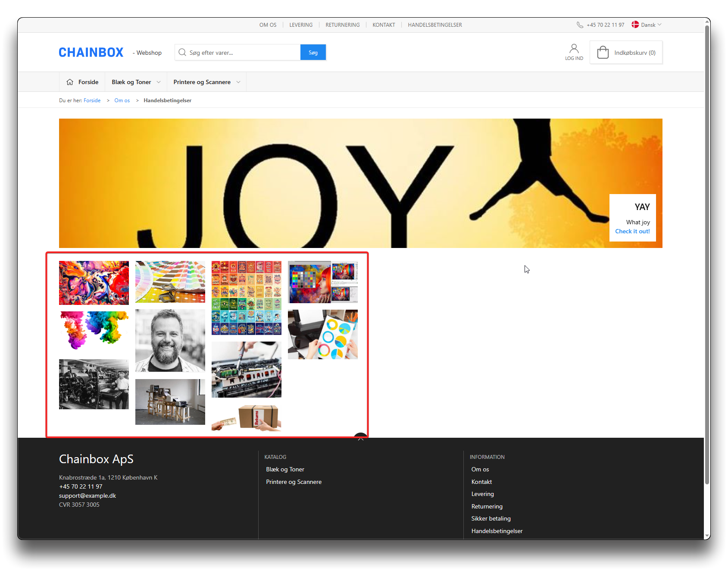Open the colorful marbled paint thumbnail
Screen dimensions: 728x571
coord(94,283)
